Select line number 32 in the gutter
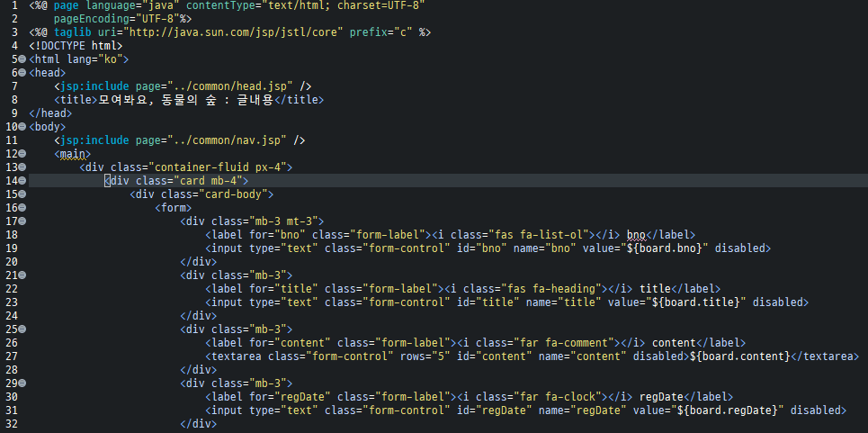868x433 pixels. (x=12, y=425)
